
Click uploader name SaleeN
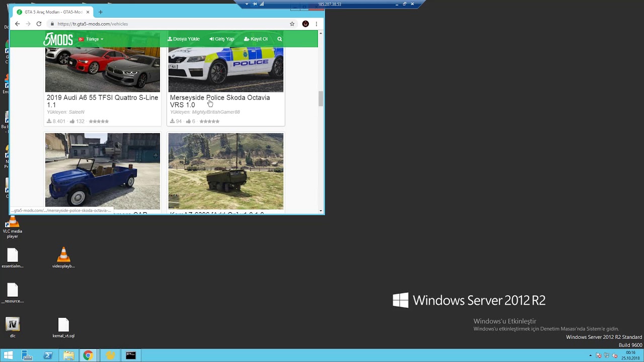[75, 112]
